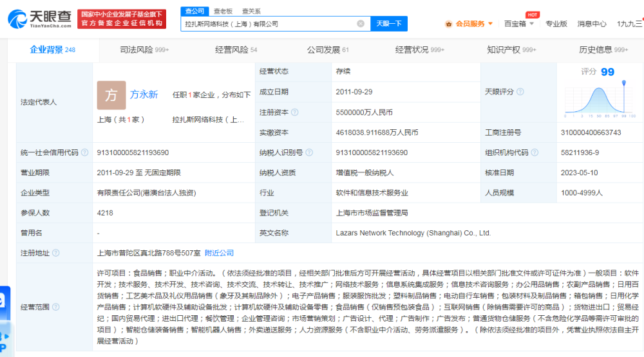Click the company name search input field

coord(269,24)
